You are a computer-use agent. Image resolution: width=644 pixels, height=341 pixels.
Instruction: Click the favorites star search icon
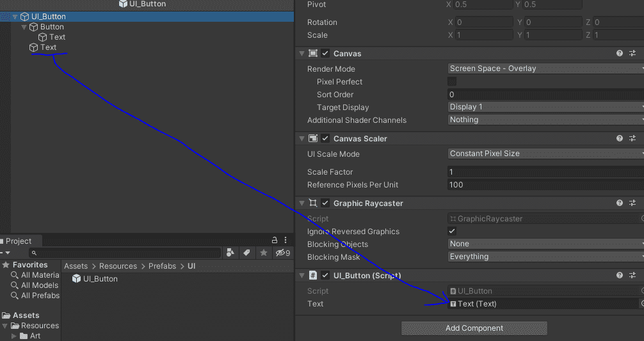point(263,253)
